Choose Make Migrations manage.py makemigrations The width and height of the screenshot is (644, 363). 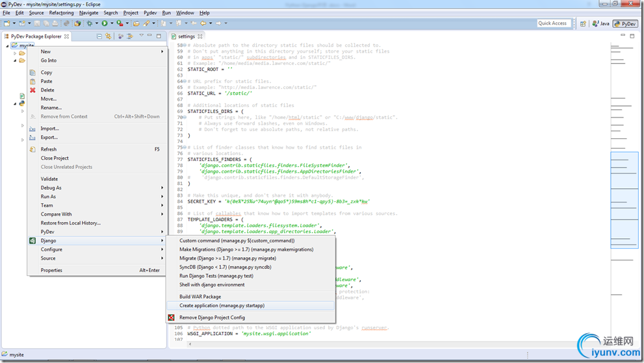(251, 249)
